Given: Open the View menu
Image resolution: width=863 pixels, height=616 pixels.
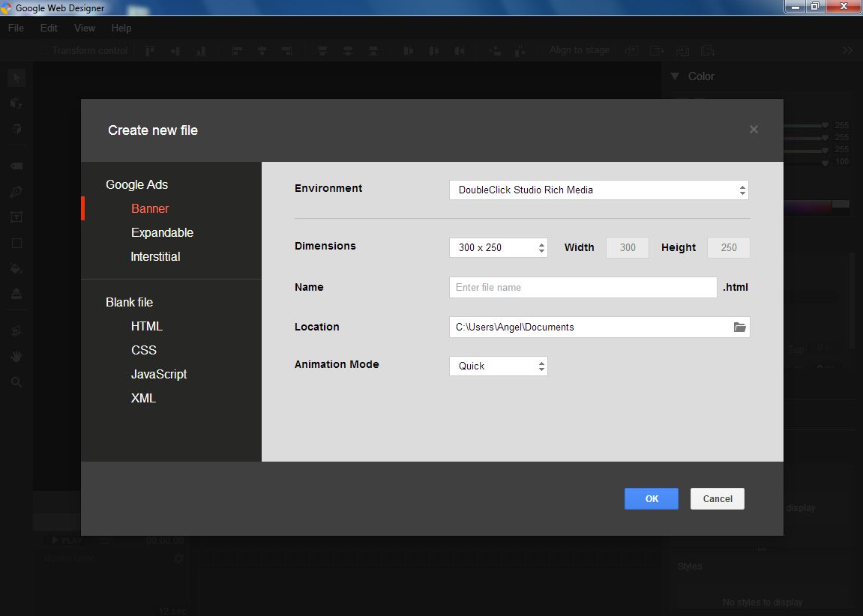Looking at the screenshot, I should pyautogui.click(x=84, y=28).
